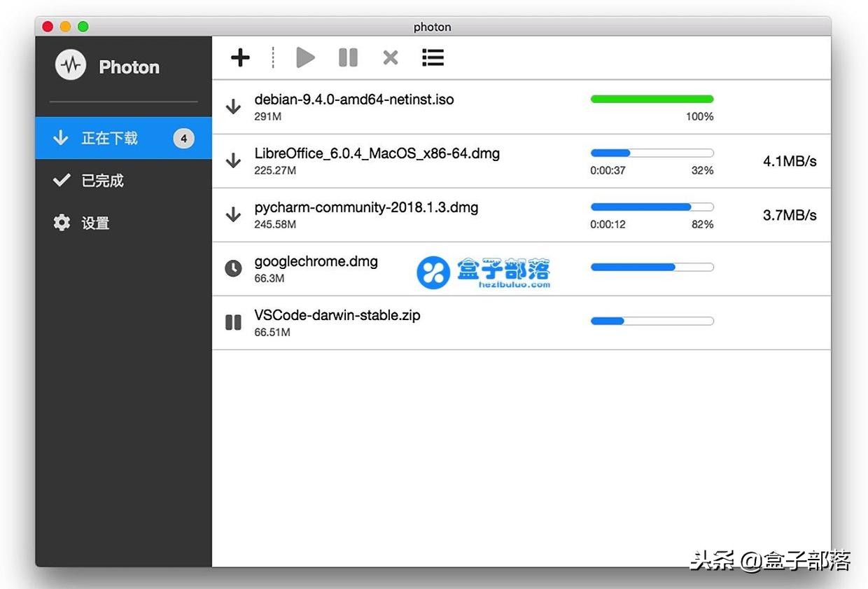Click the download arrow icon beside 正在下载
Screen dimensions: 868x589
coord(61,138)
